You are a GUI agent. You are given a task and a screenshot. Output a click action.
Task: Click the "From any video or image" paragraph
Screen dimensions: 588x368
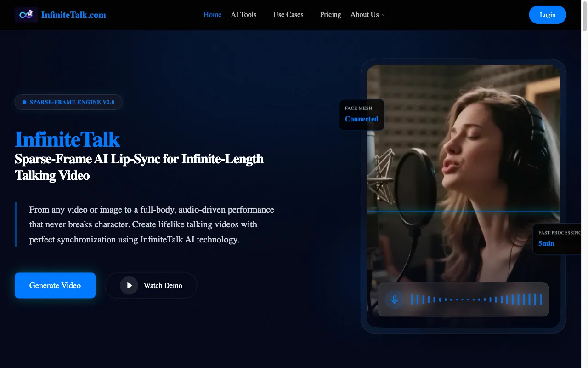coord(152,224)
